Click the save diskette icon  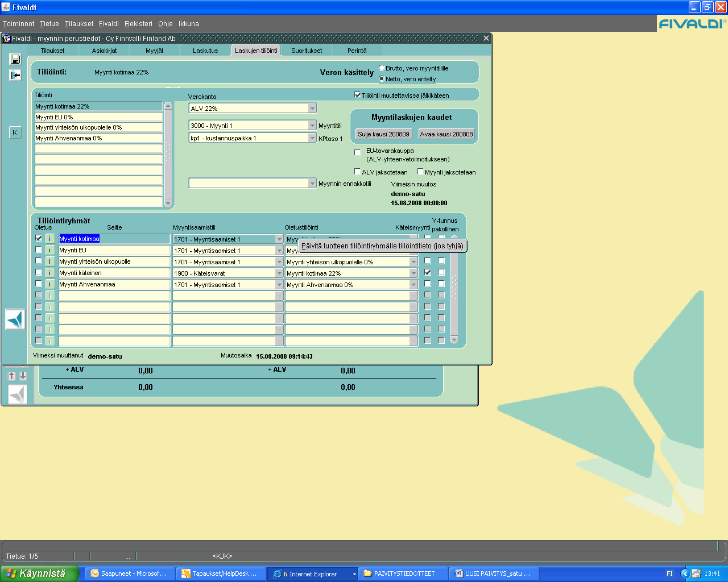[x=15, y=59]
